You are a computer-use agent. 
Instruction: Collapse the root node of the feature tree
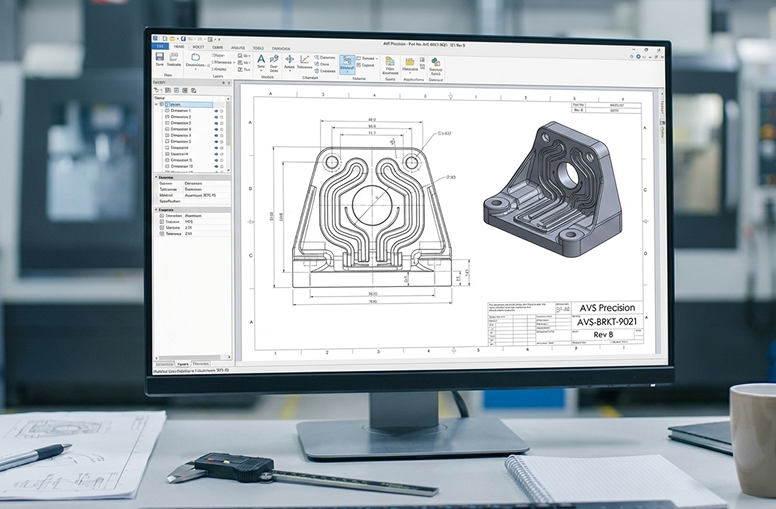coord(157,104)
